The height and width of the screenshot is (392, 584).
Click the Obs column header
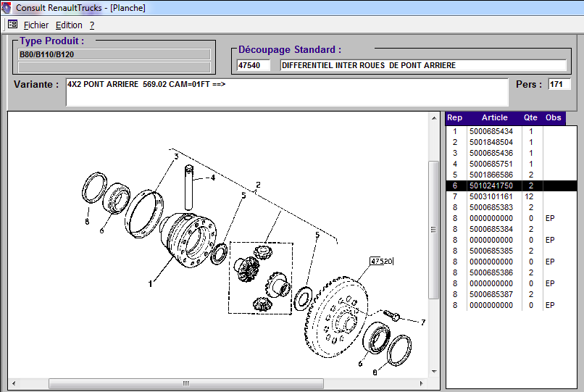point(554,118)
